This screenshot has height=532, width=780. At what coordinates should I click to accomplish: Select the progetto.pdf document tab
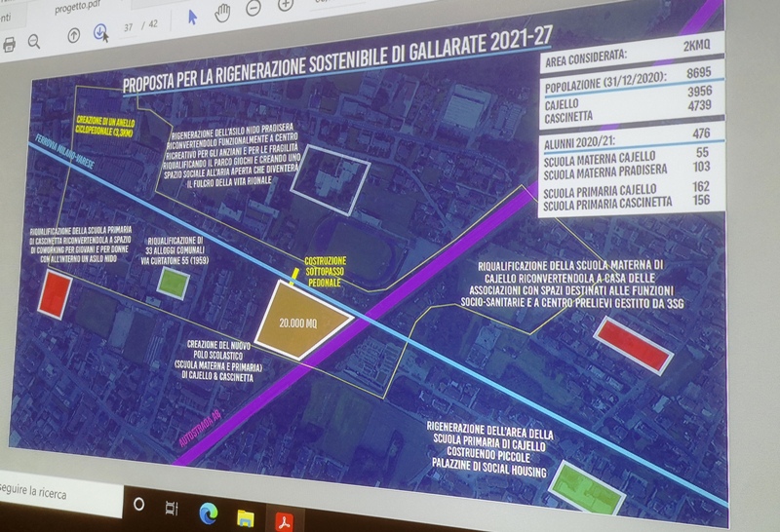tap(77, 9)
